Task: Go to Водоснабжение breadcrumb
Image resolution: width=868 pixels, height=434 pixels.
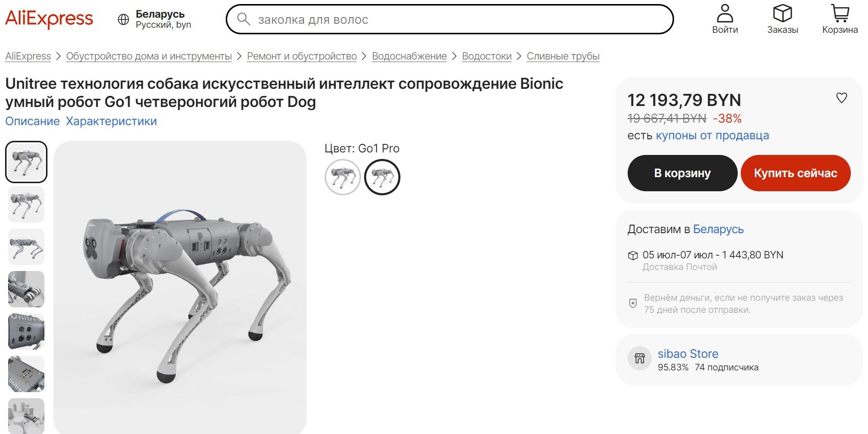Action: [x=409, y=56]
